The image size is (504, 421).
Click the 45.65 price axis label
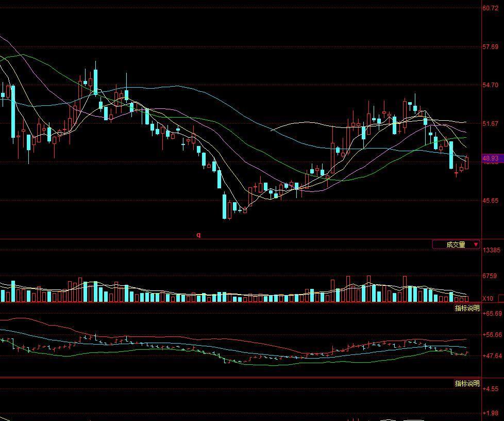[x=491, y=201]
